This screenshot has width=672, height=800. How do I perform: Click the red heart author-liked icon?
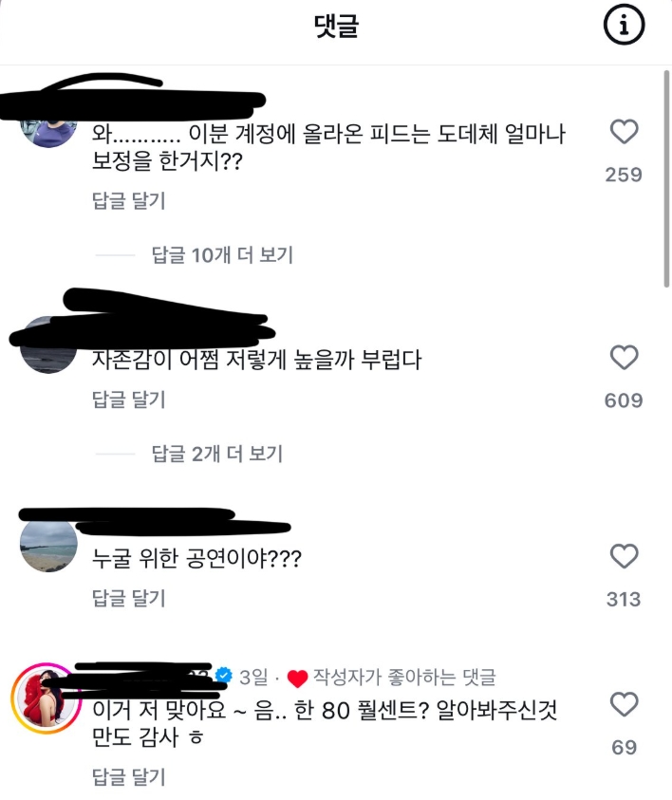click(297, 679)
